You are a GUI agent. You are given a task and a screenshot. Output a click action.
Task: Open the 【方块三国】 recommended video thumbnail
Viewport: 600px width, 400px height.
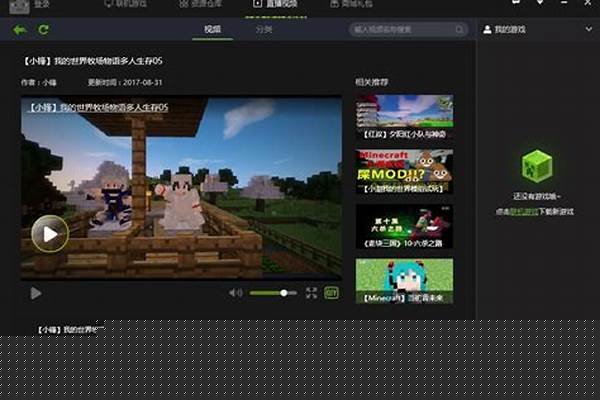pyautogui.click(x=404, y=226)
